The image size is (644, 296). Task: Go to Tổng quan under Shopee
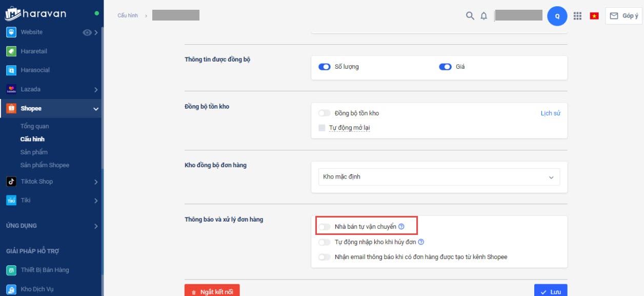coord(35,126)
